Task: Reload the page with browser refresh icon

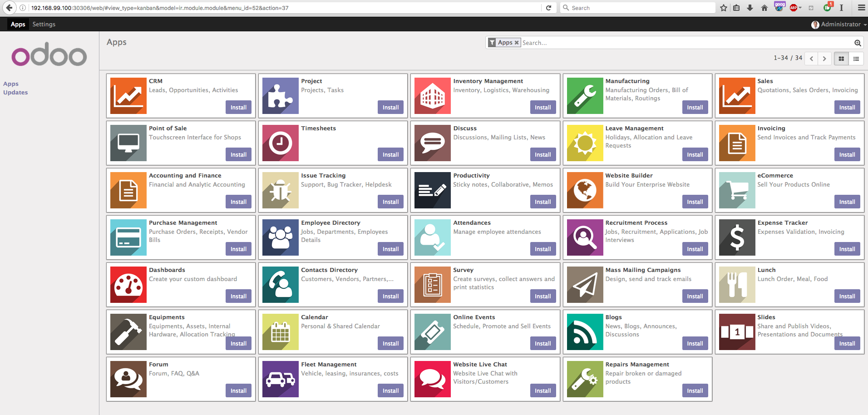Action: (x=548, y=8)
